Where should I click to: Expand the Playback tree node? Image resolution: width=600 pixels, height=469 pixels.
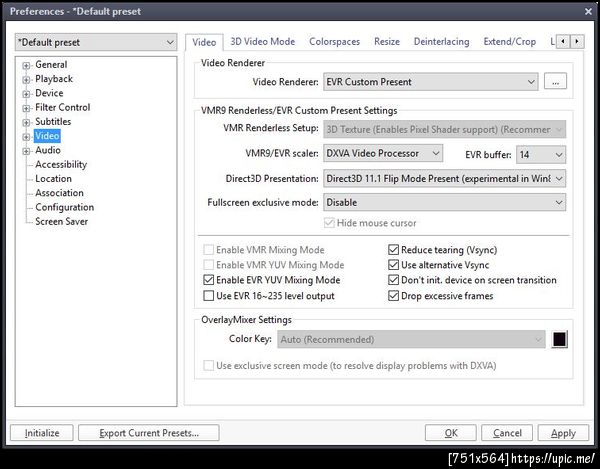click(26, 80)
